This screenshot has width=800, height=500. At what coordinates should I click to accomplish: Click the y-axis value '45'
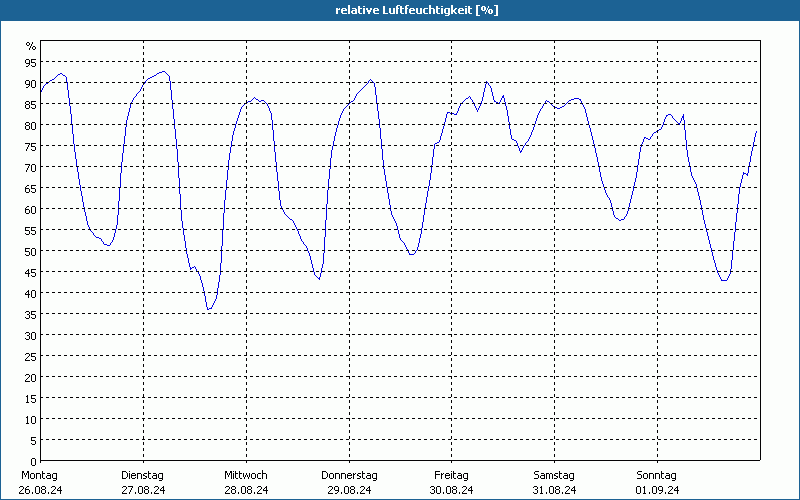(31, 273)
